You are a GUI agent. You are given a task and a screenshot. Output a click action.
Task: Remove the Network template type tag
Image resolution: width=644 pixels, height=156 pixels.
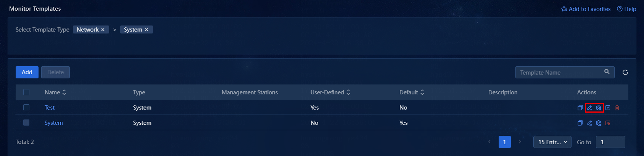103,30
